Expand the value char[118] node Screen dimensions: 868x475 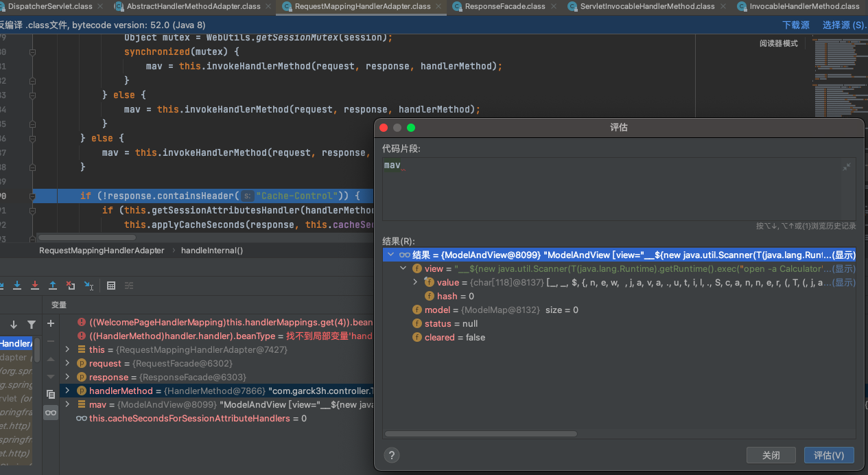coord(415,282)
